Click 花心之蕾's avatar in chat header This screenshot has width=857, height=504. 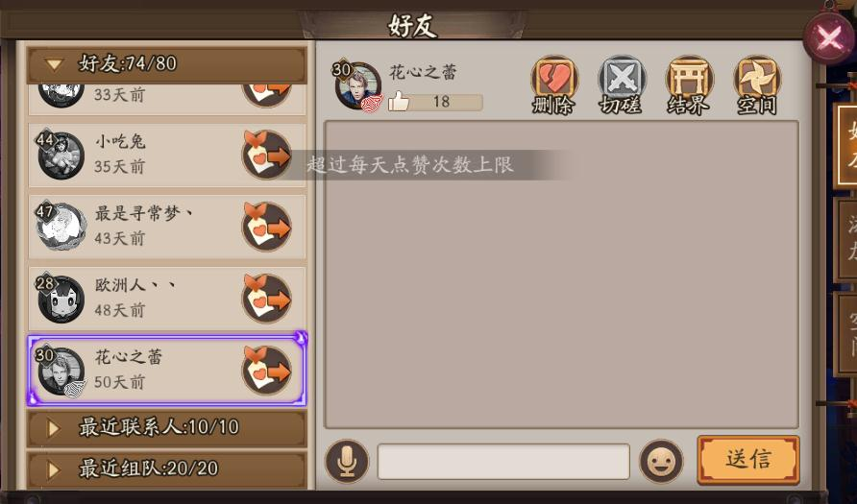357,85
